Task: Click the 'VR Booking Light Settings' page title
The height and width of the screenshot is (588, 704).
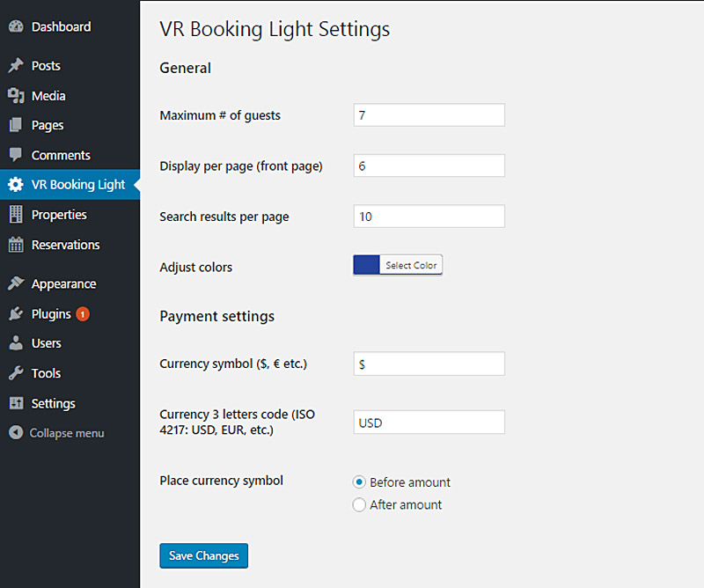Action: point(275,29)
